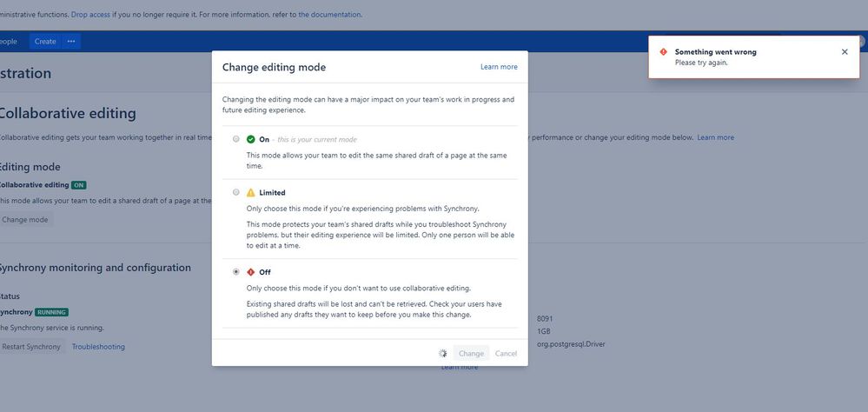Screen dimensions: 868x412
Task: Open the documentation link in the banner
Action: [330, 15]
